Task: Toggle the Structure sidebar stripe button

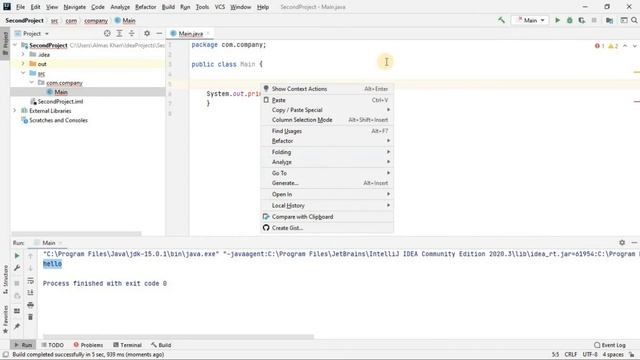Action: (x=5, y=280)
